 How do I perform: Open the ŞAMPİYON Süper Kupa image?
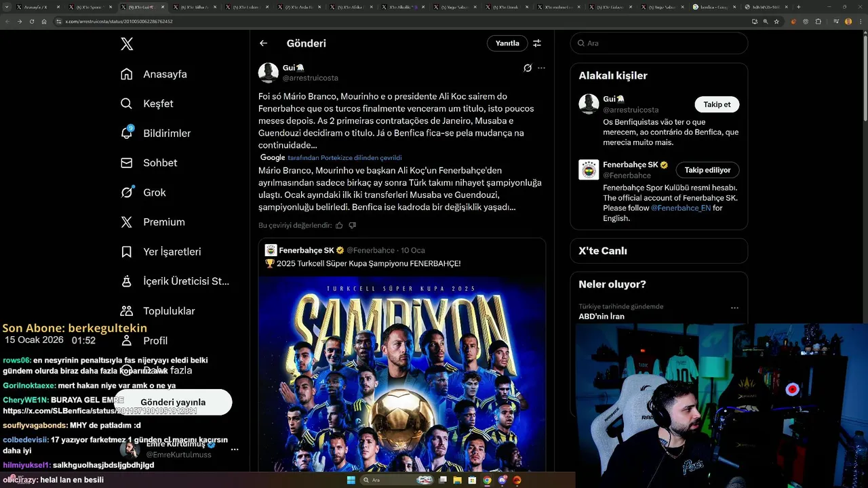(401, 374)
